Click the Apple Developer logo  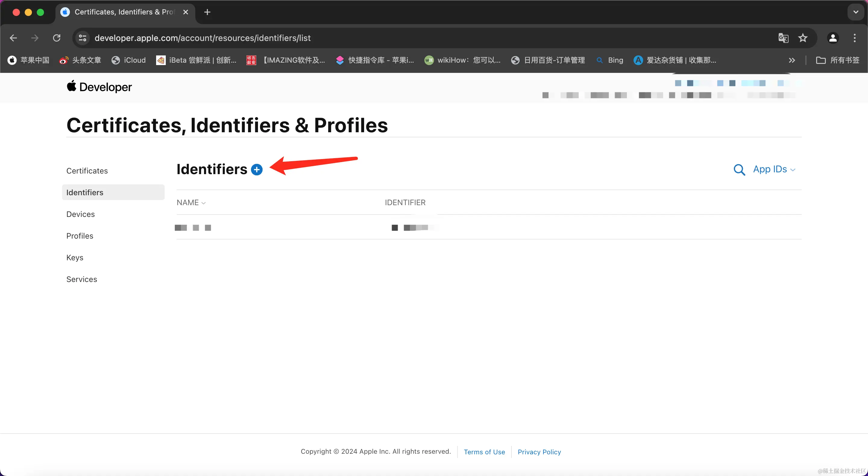click(99, 87)
